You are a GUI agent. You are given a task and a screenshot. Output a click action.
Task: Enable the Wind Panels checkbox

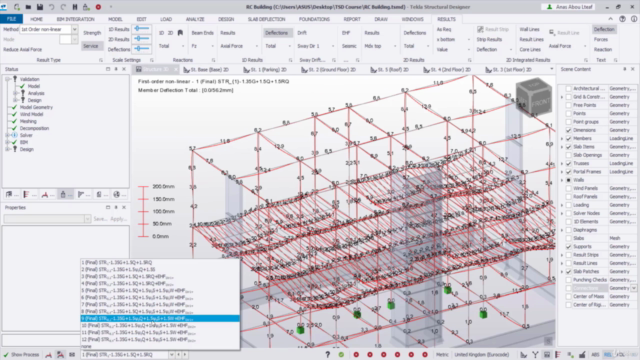click(569, 189)
